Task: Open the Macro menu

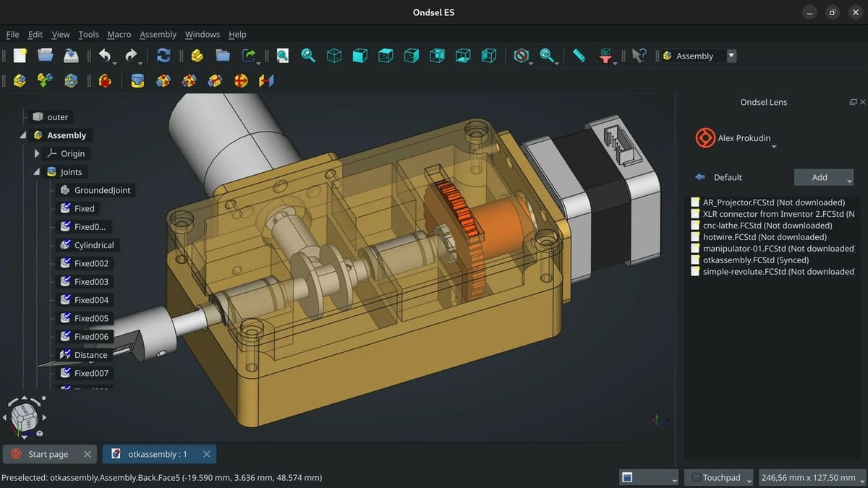Action: click(119, 34)
